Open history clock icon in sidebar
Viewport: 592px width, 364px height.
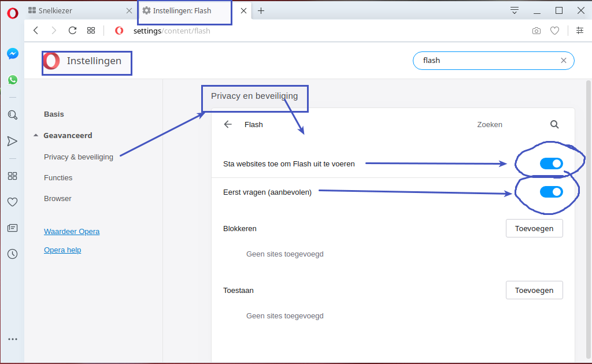(x=13, y=254)
